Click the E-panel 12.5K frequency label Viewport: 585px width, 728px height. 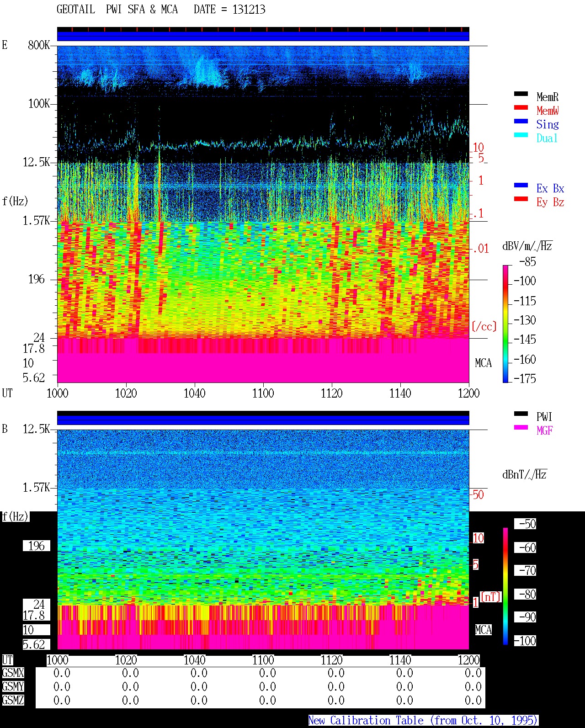(36, 162)
